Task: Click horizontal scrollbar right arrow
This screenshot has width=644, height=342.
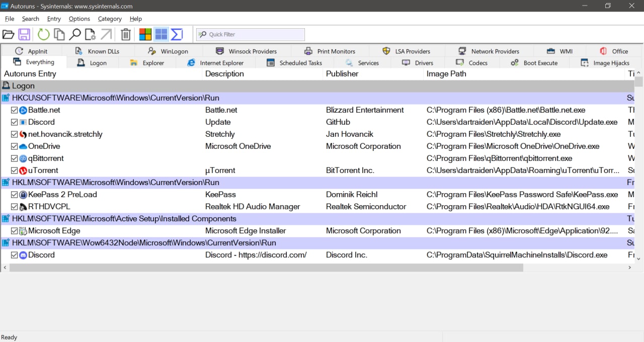Action: tap(629, 268)
